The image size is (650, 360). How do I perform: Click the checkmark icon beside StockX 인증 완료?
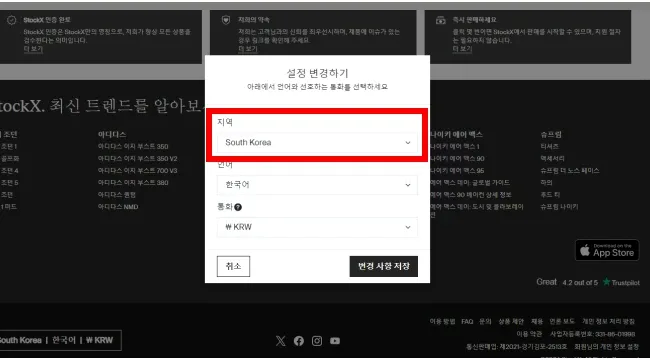click(x=12, y=20)
